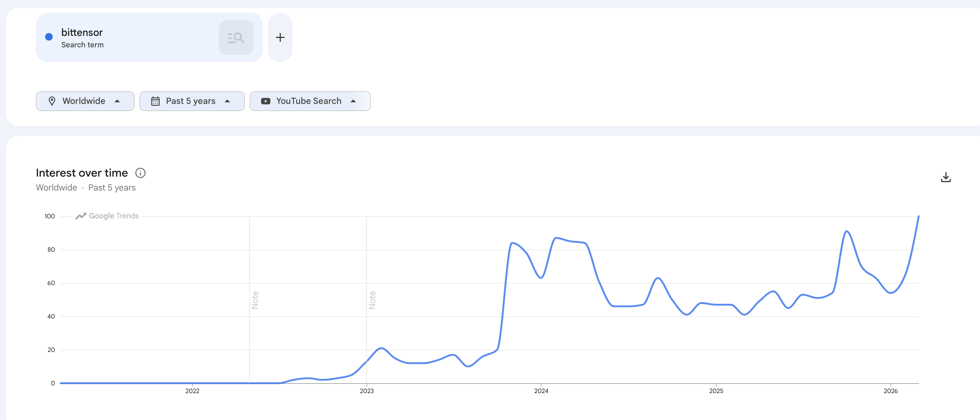Add a comparison term with plus button
The image size is (980, 420).
280,37
